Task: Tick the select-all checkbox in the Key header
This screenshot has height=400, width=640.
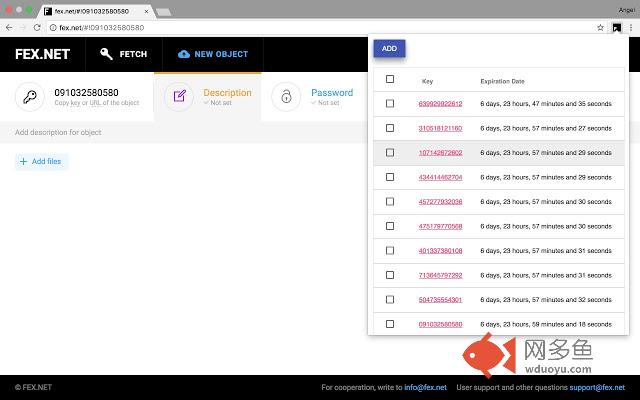Action: [x=390, y=79]
